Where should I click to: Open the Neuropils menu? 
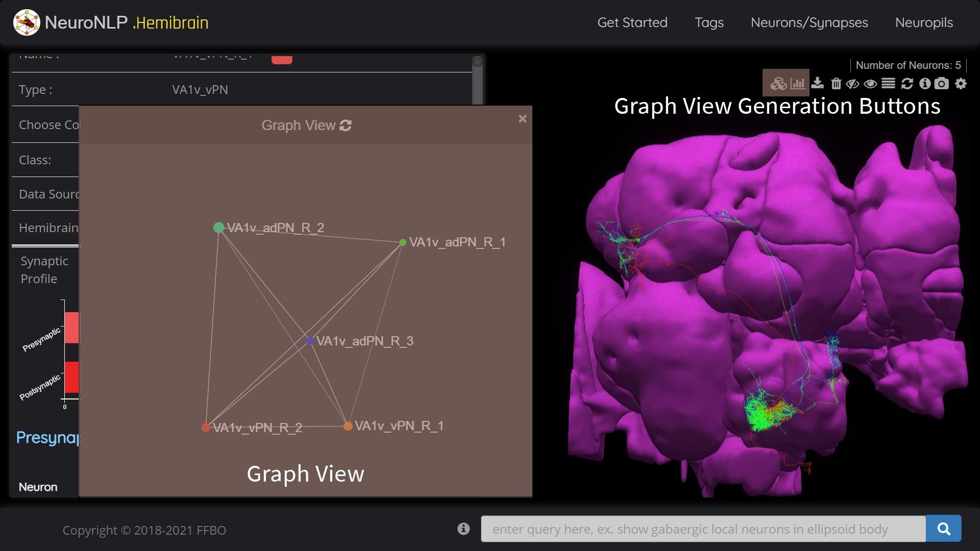(924, 22)
